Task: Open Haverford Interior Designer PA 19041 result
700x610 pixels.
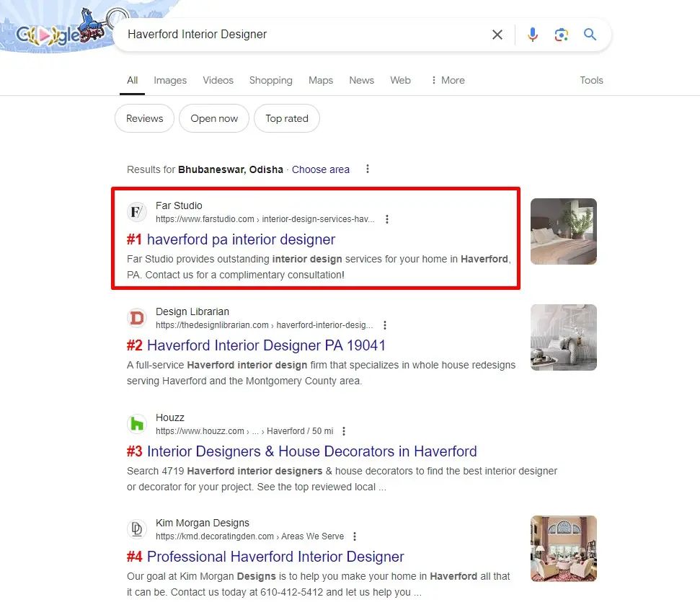Action: click(266, 345)
